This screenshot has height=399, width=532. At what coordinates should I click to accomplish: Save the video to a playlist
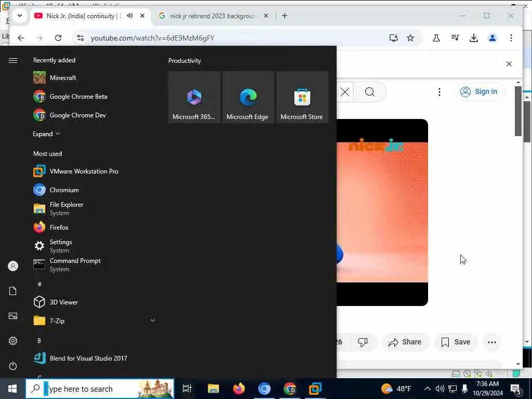pos(456,342)
